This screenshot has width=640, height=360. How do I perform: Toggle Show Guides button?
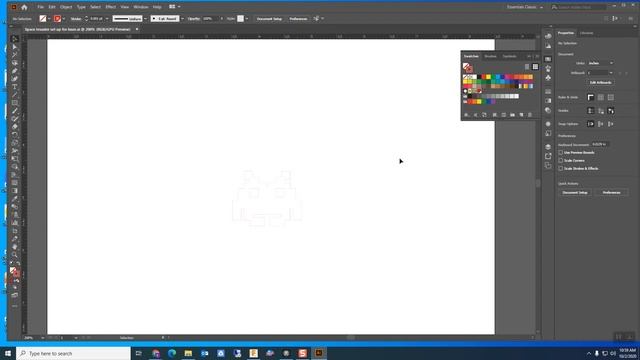591,111
